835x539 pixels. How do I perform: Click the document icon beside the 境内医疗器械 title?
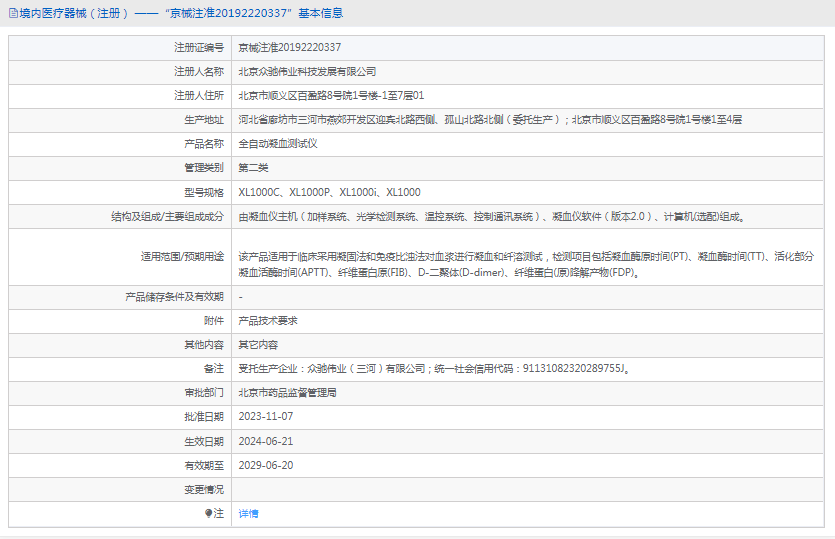13,13
